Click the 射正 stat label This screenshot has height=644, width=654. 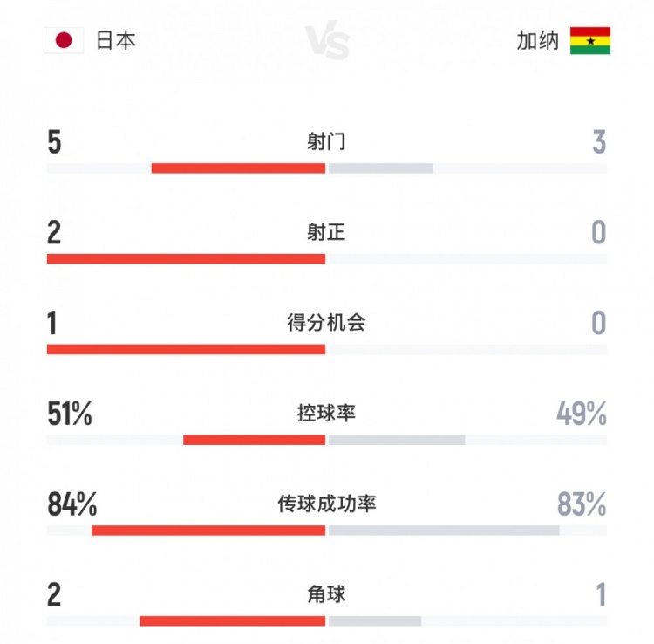coord(326,232)
